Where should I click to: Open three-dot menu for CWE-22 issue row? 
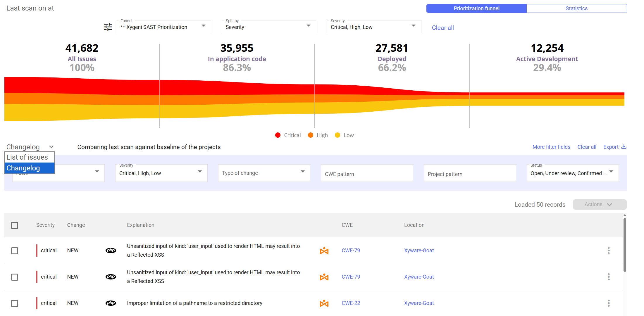609,303
